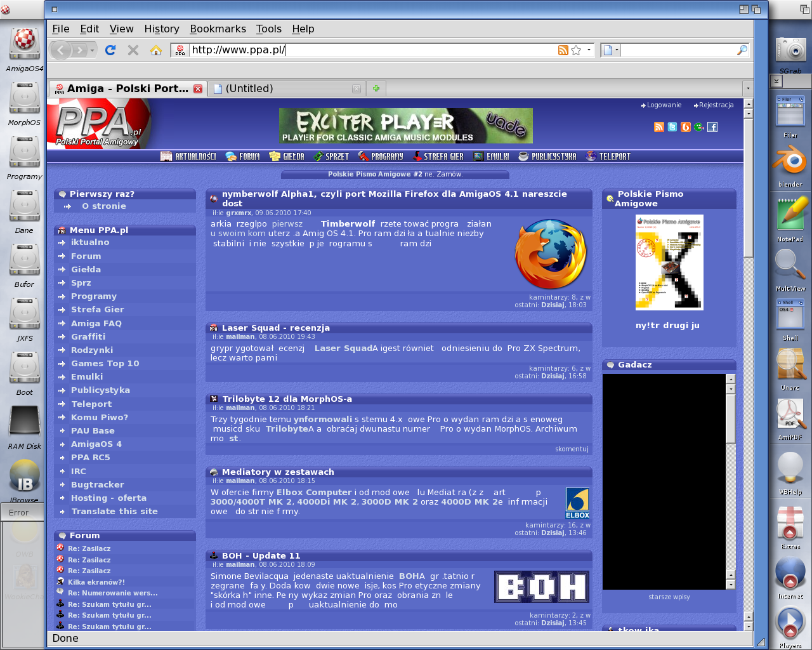Viewport: 812px width, 650px height.
Task: Click the page scrollbar down arrow
Action: 748,627
